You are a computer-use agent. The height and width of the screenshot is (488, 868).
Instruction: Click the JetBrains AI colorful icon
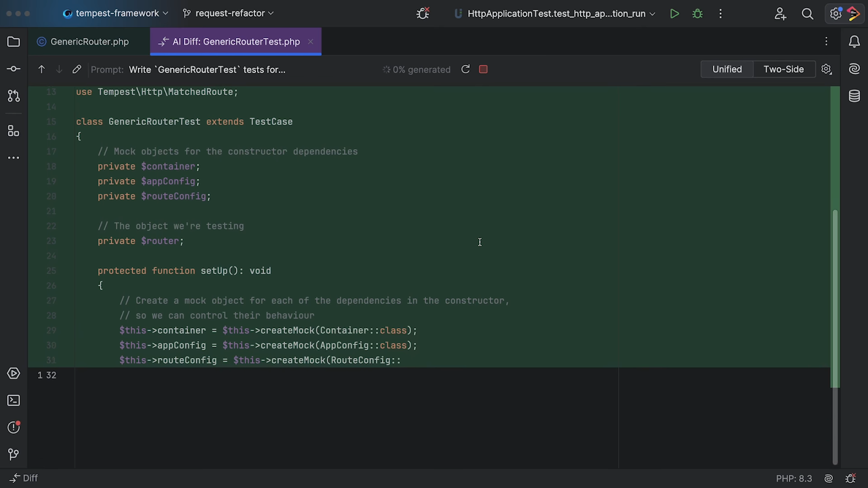[854, 14]
